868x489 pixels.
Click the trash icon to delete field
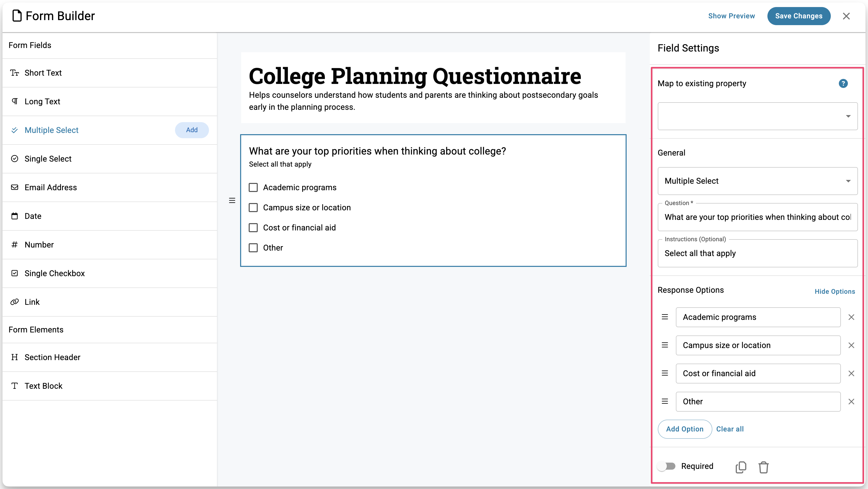763,467
